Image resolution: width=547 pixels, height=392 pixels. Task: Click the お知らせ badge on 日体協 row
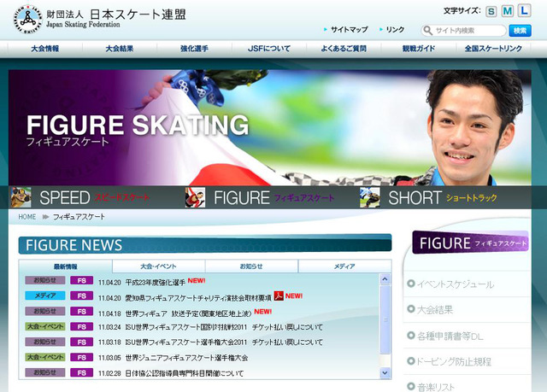pos(45,372)
